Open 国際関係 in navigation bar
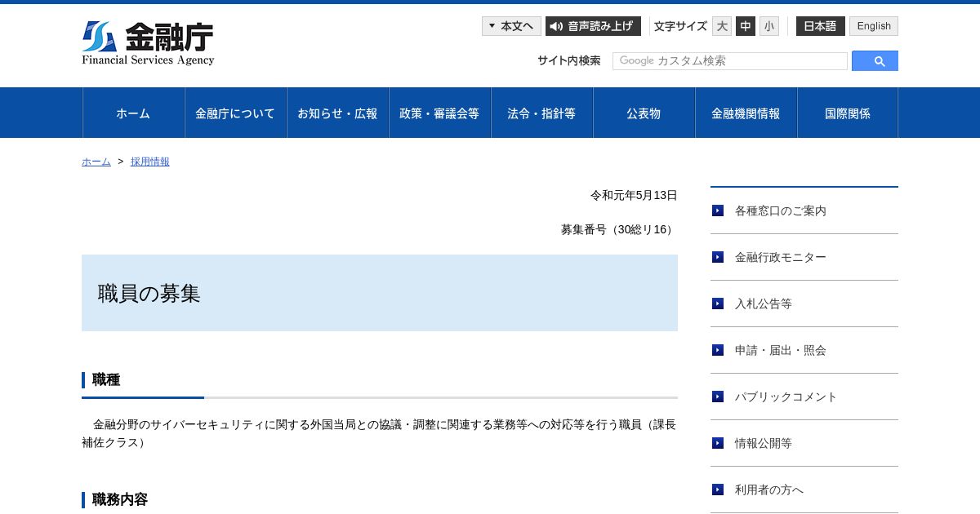The width and height of the screenshot is (980, 514). pos(848,113)
